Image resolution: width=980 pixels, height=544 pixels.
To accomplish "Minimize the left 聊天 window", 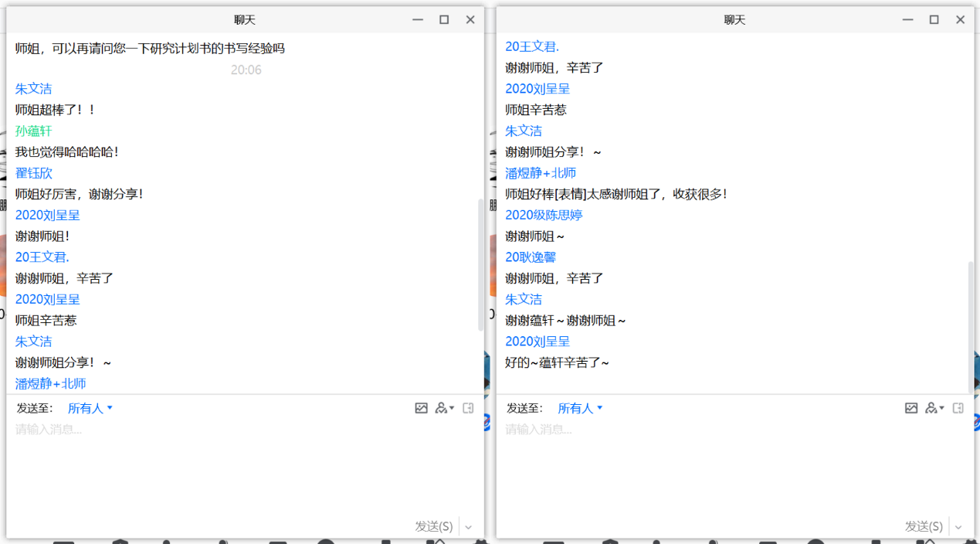I will [x=418, y=20].
